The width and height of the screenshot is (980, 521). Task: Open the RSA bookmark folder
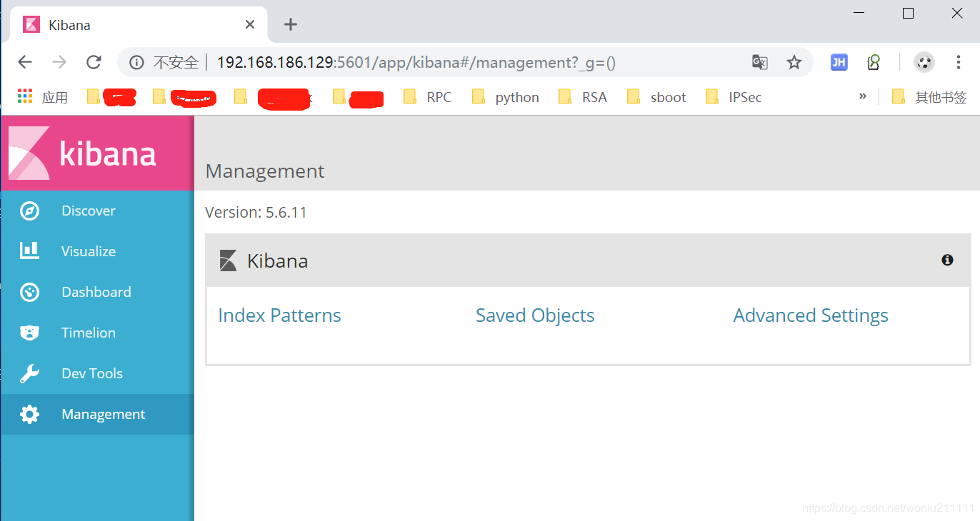(x=583, y=97)
